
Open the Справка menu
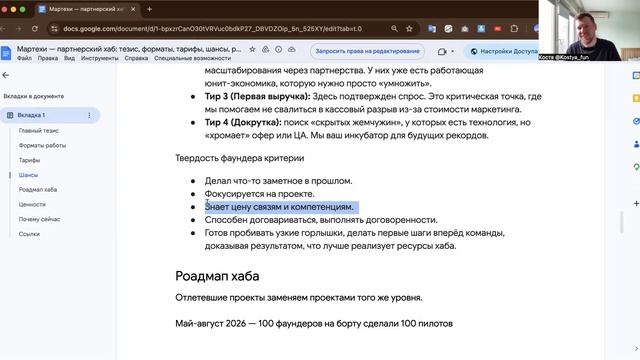pyautogui.click(x=136, y=58)
